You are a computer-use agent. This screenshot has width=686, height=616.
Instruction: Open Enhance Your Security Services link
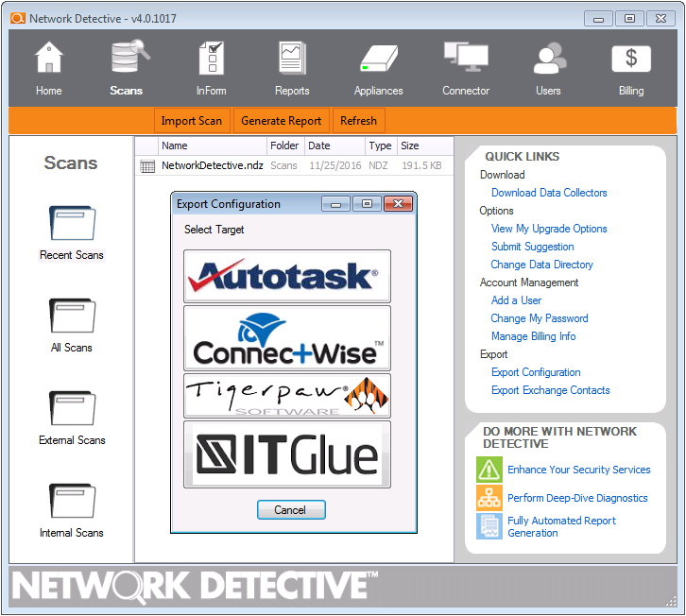(579, 470)
